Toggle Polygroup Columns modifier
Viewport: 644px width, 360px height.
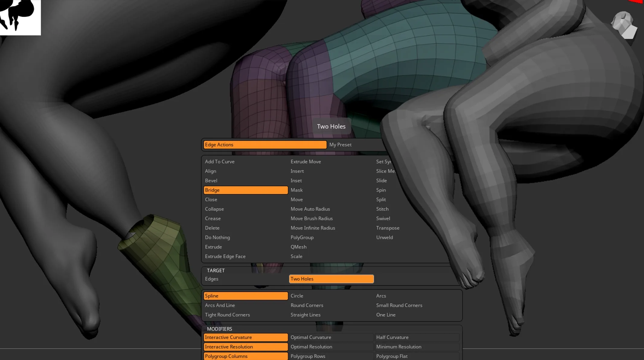point(245,356)
